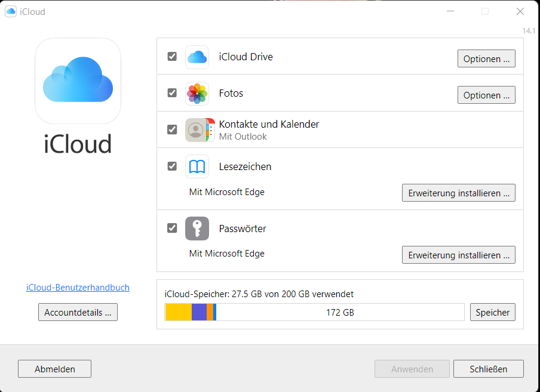Click the yellow segment of storage bar
This screenshot has width=540, height=392.
[179, 312]
